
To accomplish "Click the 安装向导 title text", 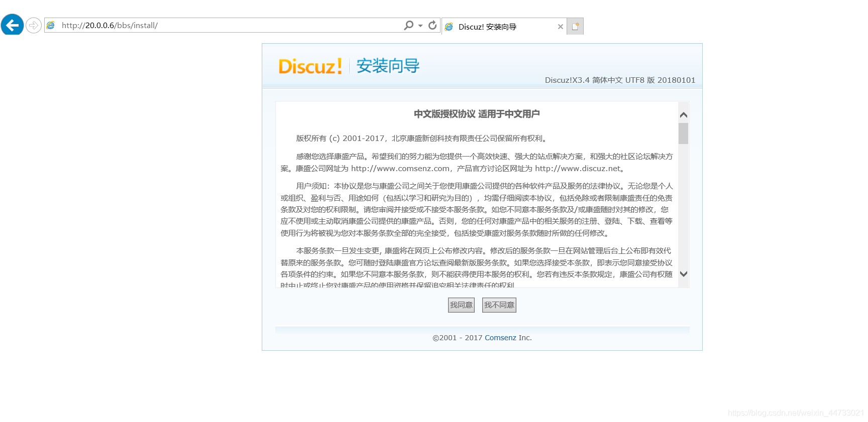I will (x=388, y=66).
